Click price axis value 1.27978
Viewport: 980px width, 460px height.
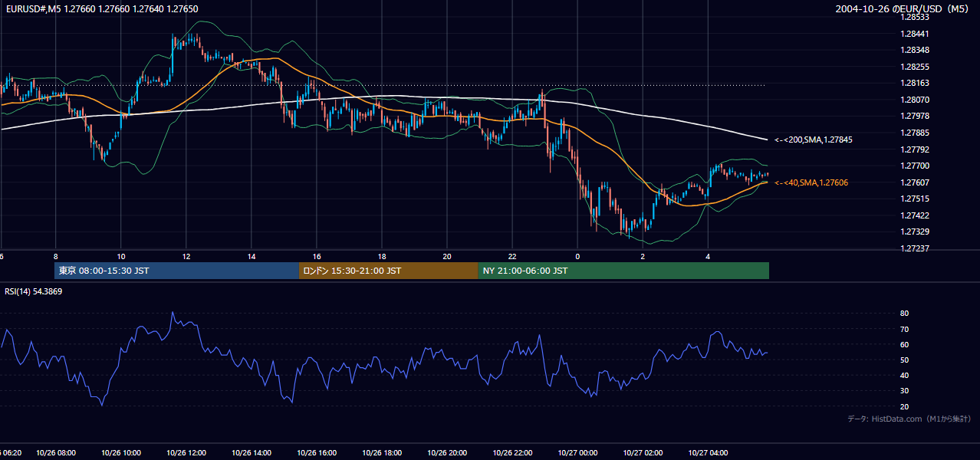(916, 116)
